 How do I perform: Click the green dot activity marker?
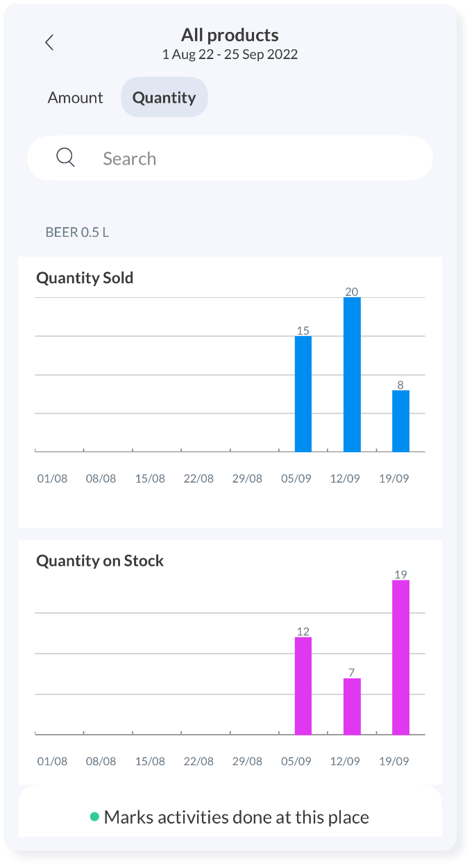click(x=94, y=817)
